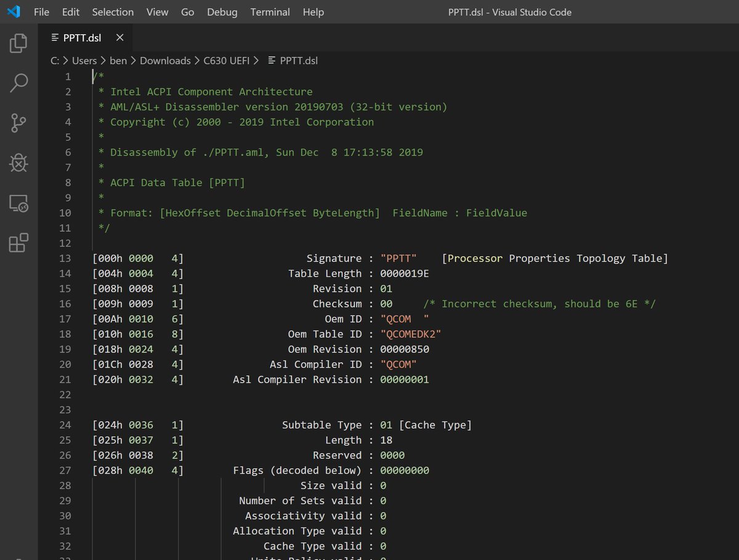Screen dimensions: 739x560
Task: Click the "PPTT" signature string value
Action: pos(398,258)
